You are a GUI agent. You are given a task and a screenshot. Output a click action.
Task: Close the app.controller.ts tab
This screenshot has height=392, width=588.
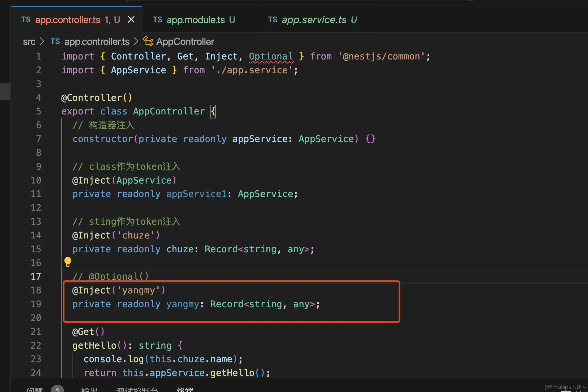pos(131,19)
